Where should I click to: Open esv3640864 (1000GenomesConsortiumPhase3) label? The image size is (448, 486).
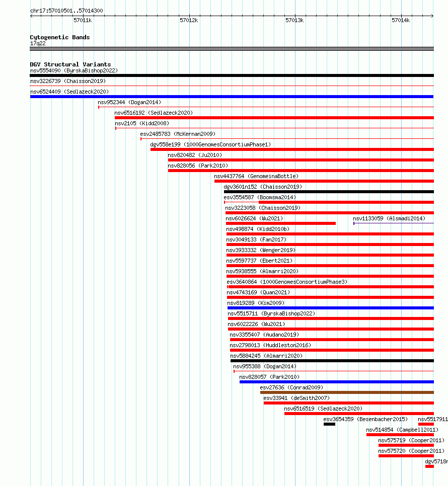tap(287, 281)
